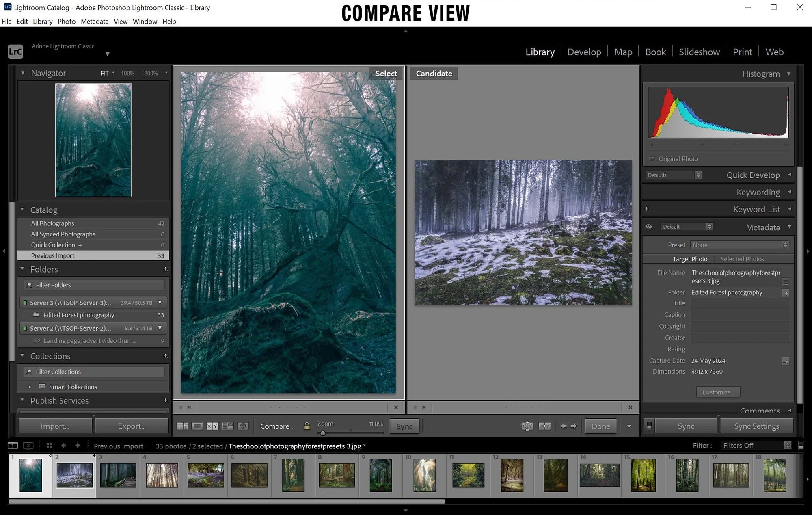Select next photo arrow in toolbar
The image size is (812, 515).
[x=573, y=426]
